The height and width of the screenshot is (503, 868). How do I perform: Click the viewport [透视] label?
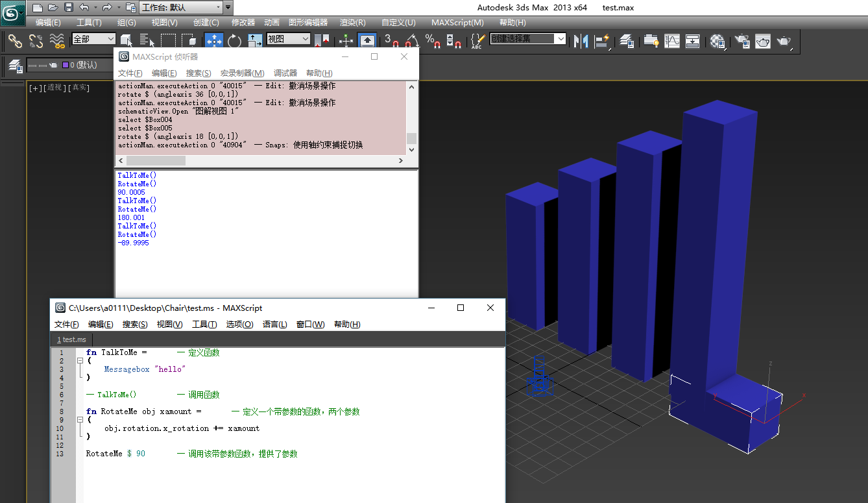point(54,88)
